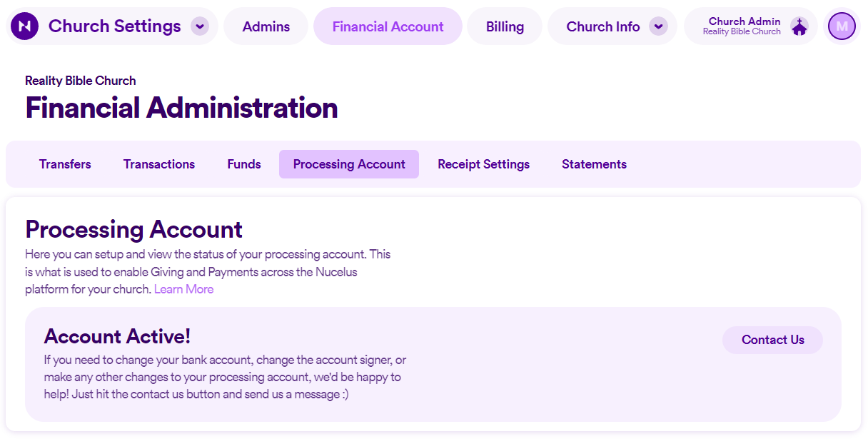Select the Processing Account tab
The width and height of the screenshot is (868, 439).
(348, 163)
